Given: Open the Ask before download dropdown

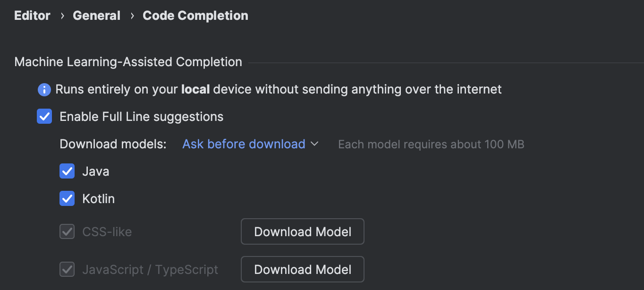Looking at the screenshot, I should click(x=251, y=144).
